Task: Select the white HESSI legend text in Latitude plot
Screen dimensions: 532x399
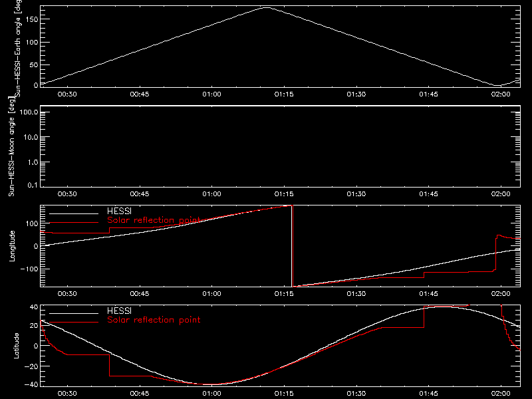Action: coord(119,311)
